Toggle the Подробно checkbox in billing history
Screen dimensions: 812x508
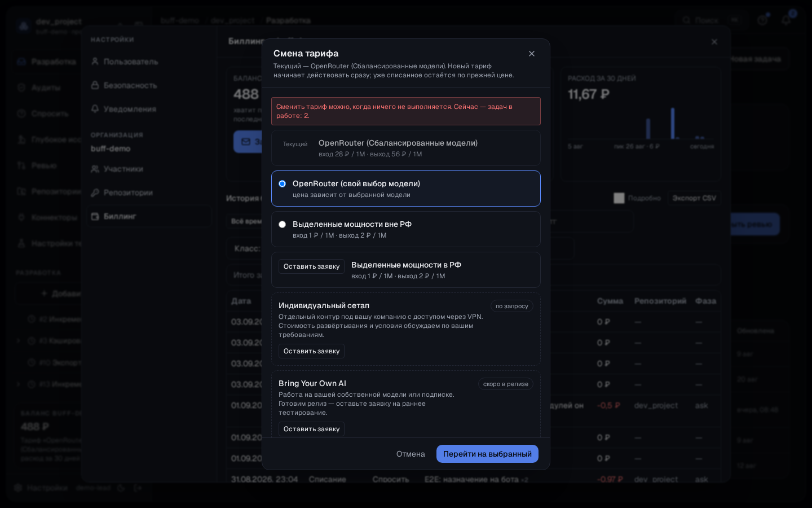pos(619,198)
